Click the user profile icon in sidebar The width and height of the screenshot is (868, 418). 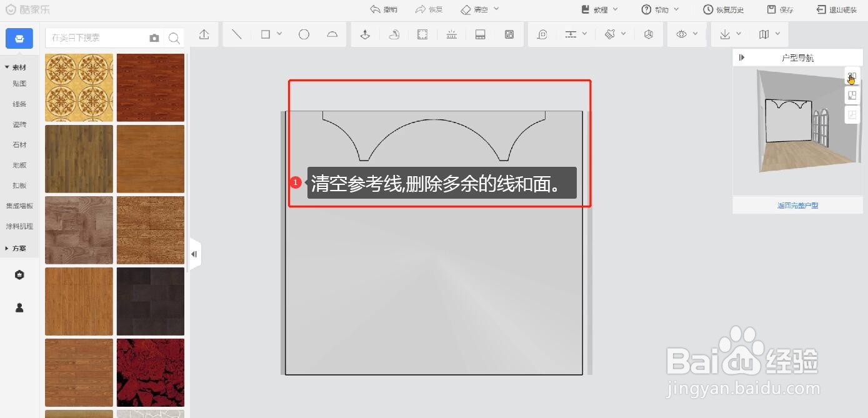pos(19,307)
